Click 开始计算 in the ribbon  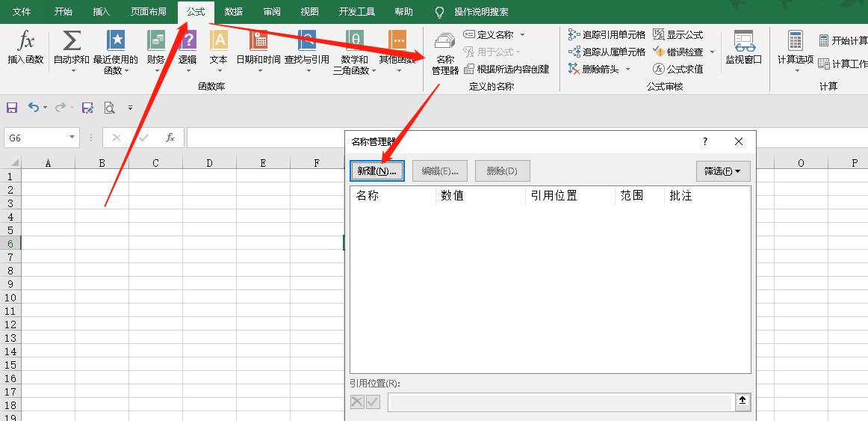[x=843, y=40]
